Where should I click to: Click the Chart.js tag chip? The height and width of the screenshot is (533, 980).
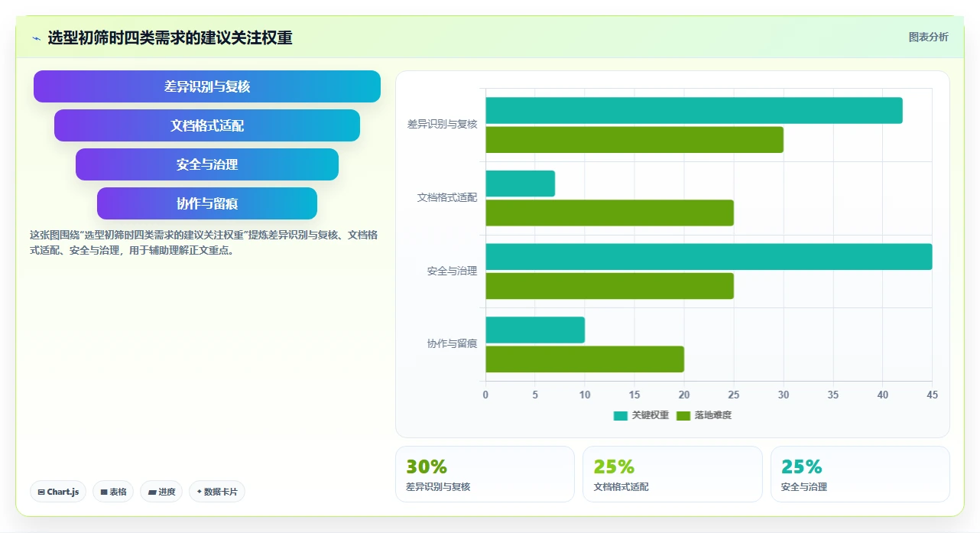coord(58,492)
